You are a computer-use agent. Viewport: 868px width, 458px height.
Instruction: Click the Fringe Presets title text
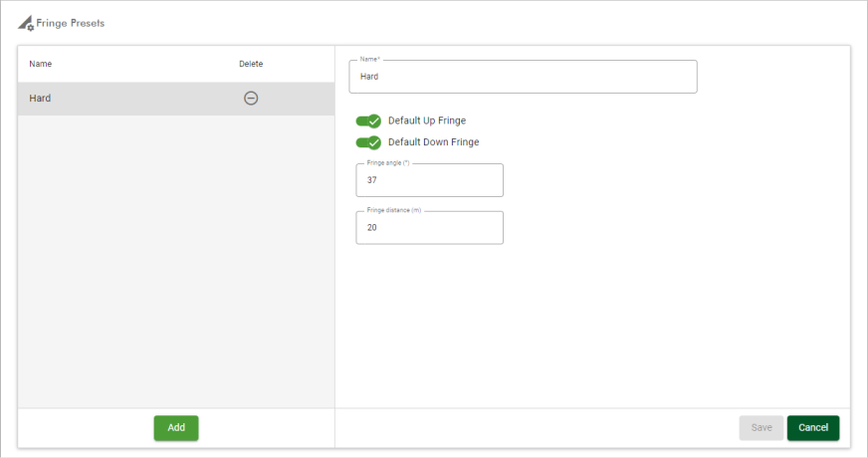pos(70,23)
